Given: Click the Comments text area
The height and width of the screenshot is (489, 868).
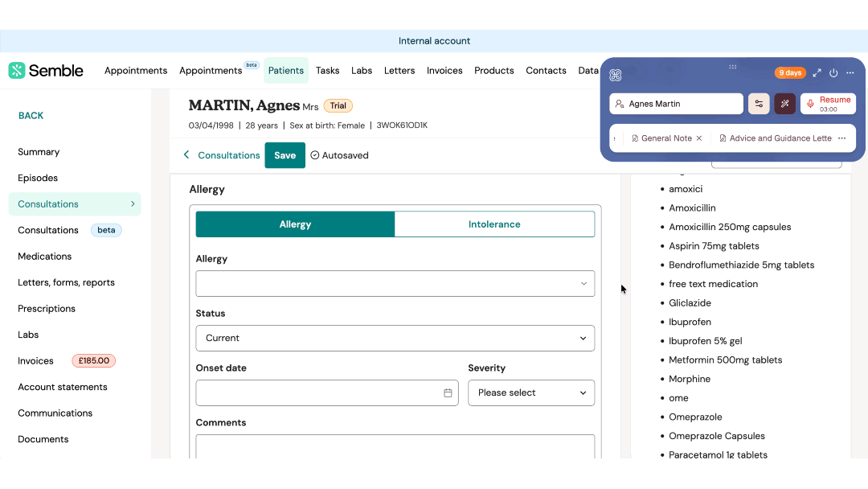Looking at the screenshot, I should 395,446.
